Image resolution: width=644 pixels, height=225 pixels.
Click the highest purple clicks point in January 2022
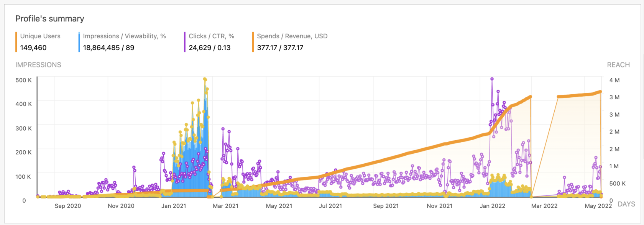click(x=492, y=79)
